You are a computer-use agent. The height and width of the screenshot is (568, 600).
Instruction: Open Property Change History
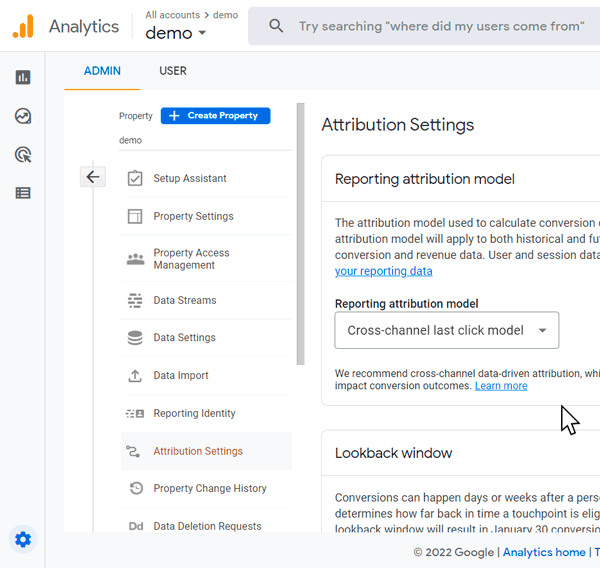click(210, 488)
